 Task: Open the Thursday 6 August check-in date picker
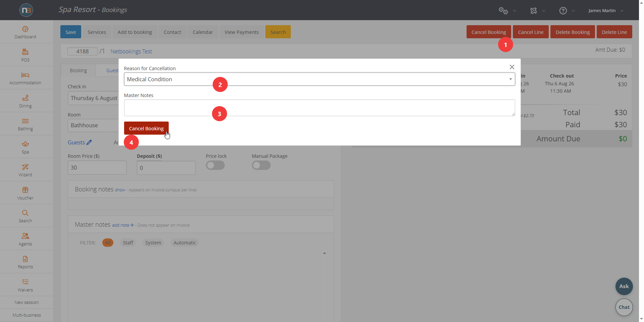coord(93,98)
